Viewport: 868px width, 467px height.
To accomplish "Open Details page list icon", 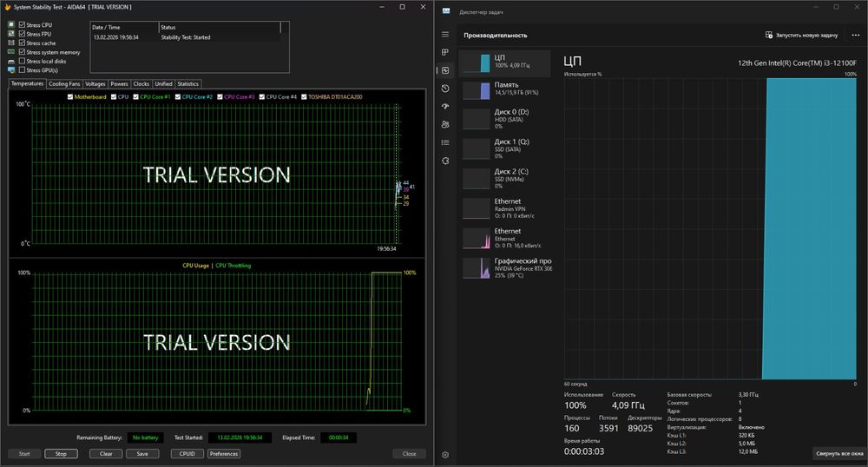I will coord(445,142).
